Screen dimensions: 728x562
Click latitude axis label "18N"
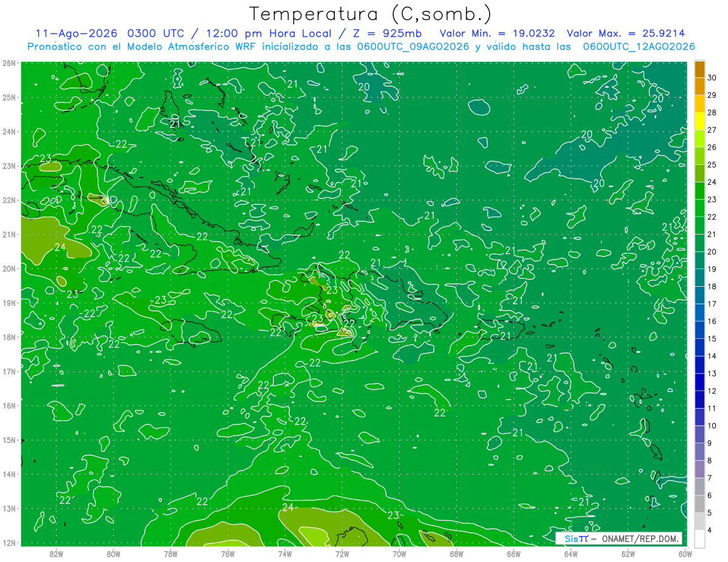point(9,337)
